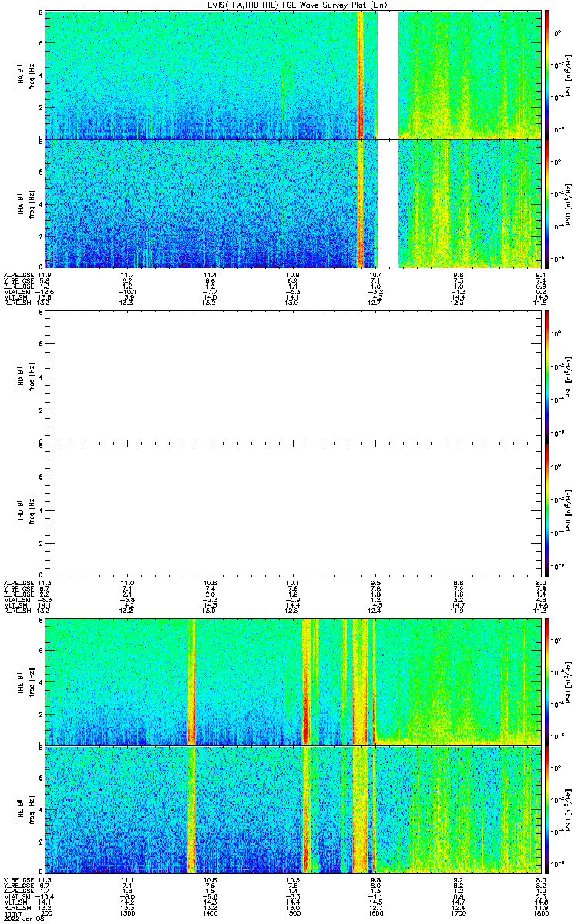Image resolution: width=578 pixels, height=924 pixels.
Task: Click X_RE_GSE row label under THA panels
Action: 17,275
